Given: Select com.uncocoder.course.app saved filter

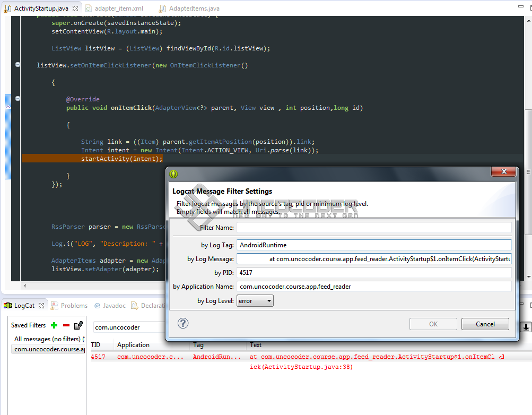Looking at the screenshot, I should coord(49,349).
